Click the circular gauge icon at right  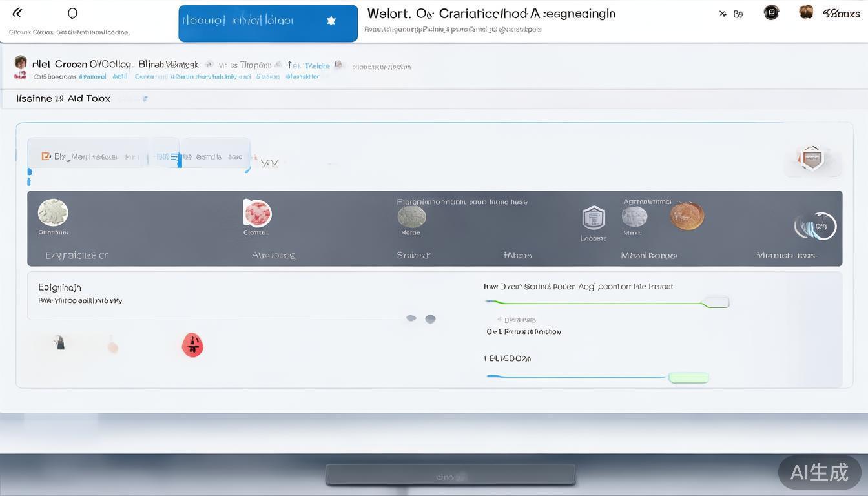(x=816, y=226)
